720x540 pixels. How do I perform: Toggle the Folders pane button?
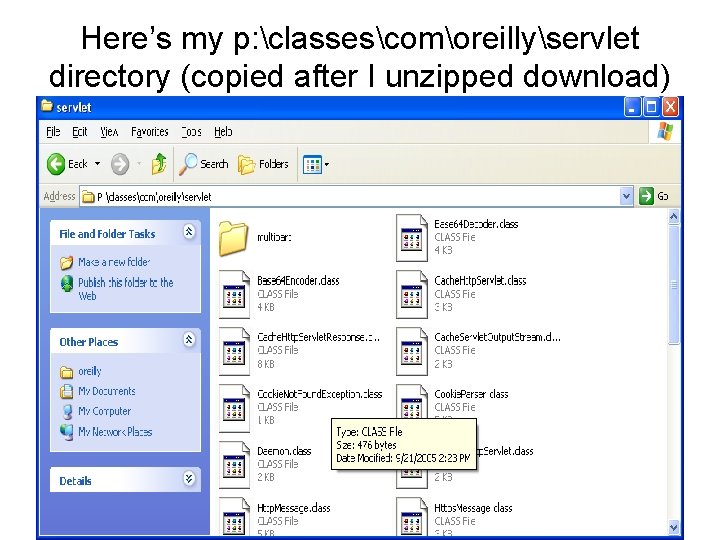coord(263,164)
